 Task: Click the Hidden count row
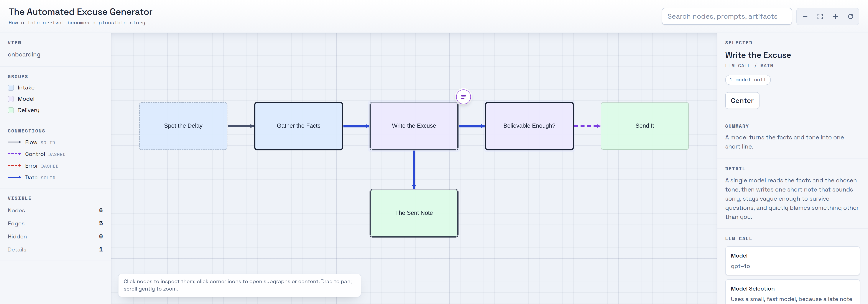click(x=55, y=237)
